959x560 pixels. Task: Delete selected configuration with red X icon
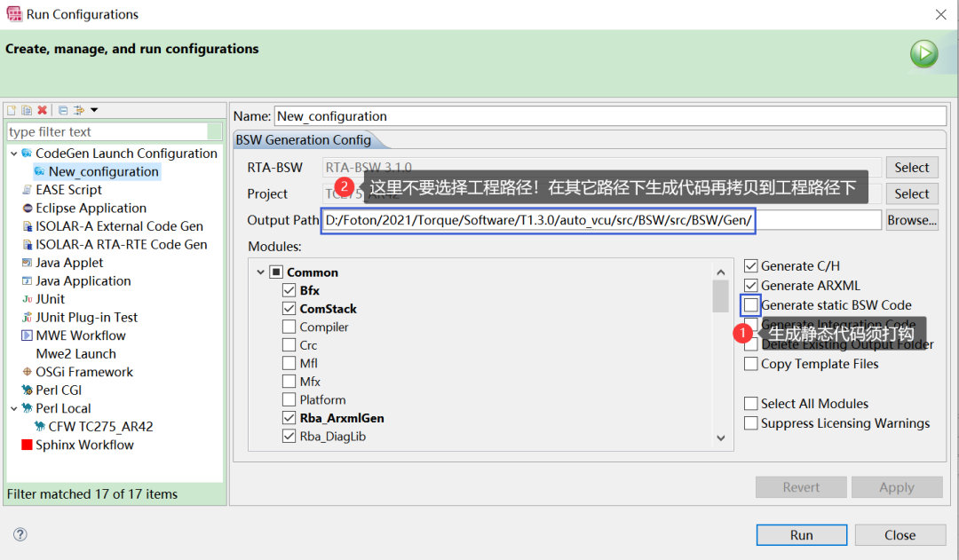point(43,110)
